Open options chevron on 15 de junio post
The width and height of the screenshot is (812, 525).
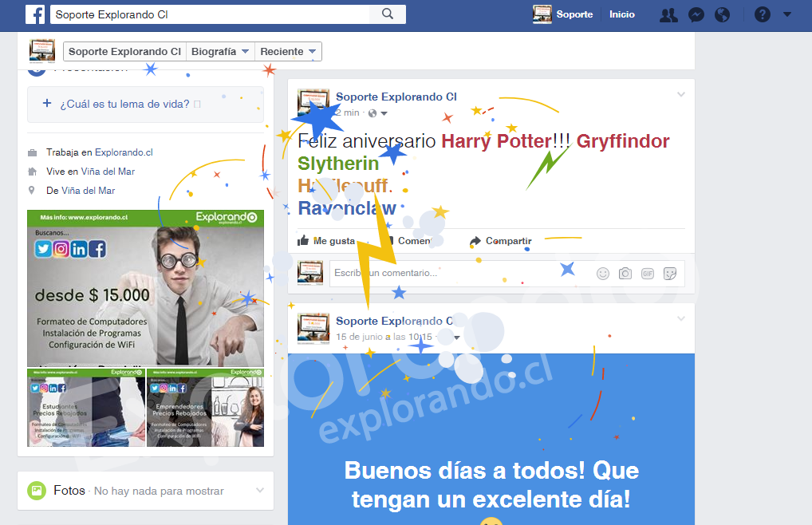(681, 318)
